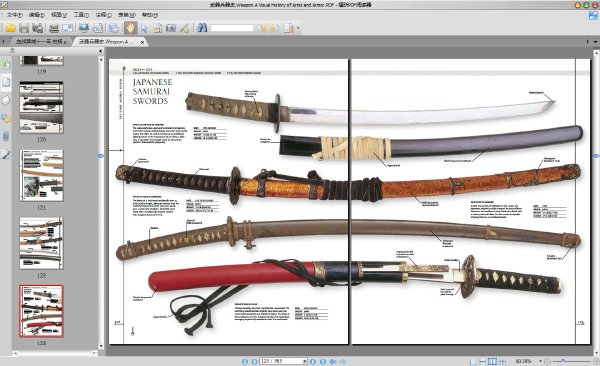
Task: Open the page thumbnails panel sidebar icon
Action: tap(6, 82)
